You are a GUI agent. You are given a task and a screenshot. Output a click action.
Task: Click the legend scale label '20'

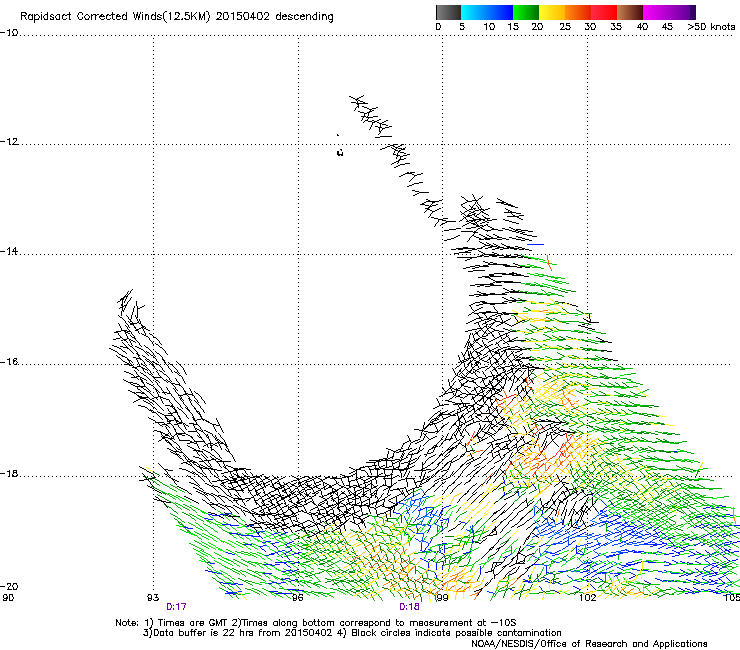coord(538,27)
